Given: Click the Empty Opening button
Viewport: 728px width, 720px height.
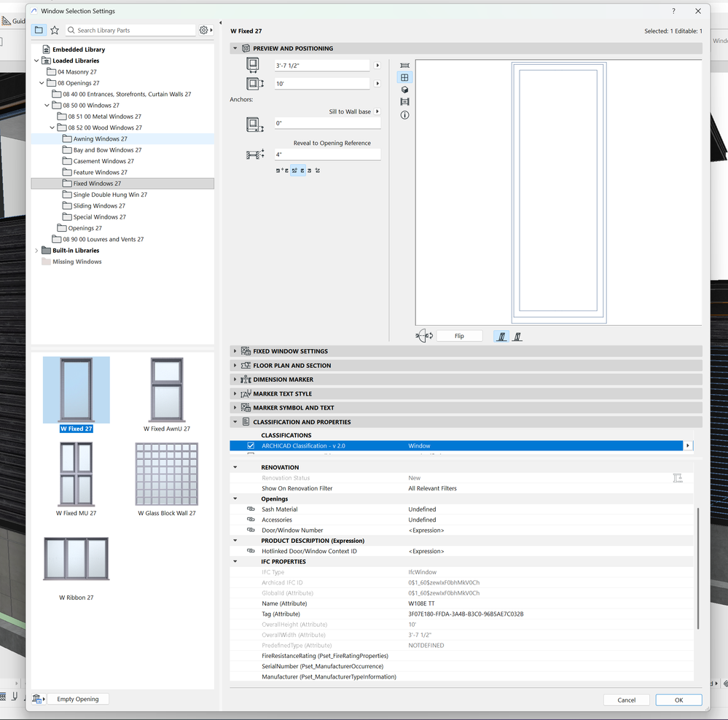Looking at the screenshot, I should point(77,698).
